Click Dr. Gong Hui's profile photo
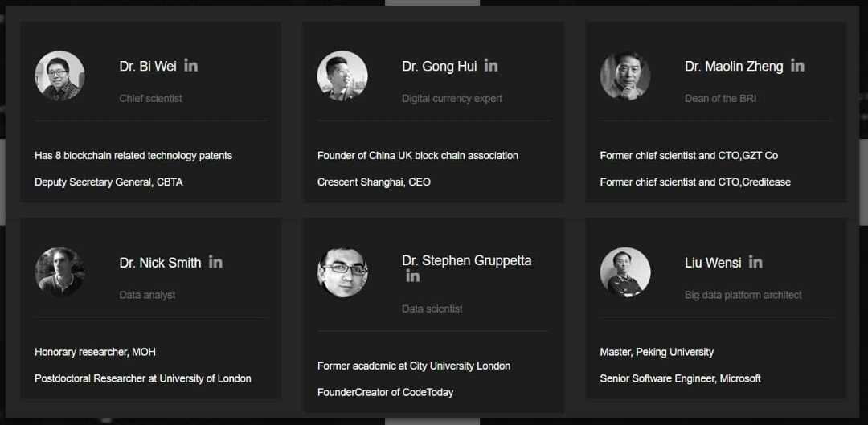This screenshot has height=425, width=868. click(x=342, y=76)
